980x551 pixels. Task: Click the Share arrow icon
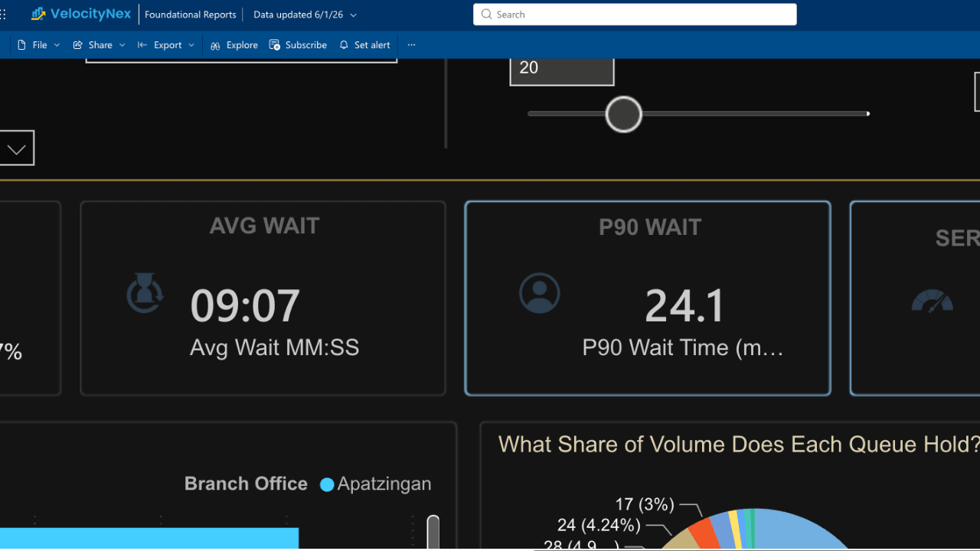tap(78, 45)
